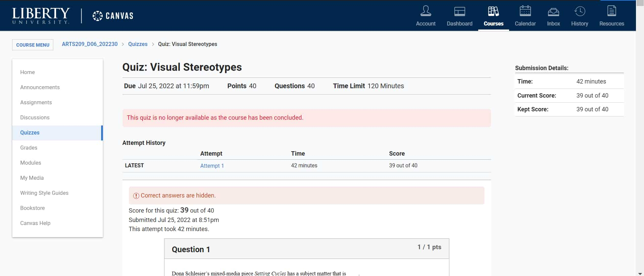
Task: Open My Media in the course menu
Action: [x=32, y=178]
